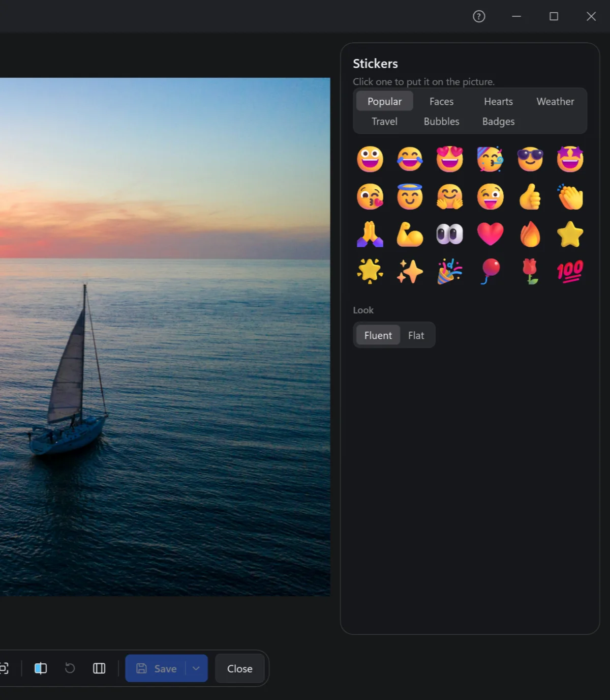Viewport: 610px width, 700px height.
Task: Add the glowing star sticker
Action: [370, 271]
